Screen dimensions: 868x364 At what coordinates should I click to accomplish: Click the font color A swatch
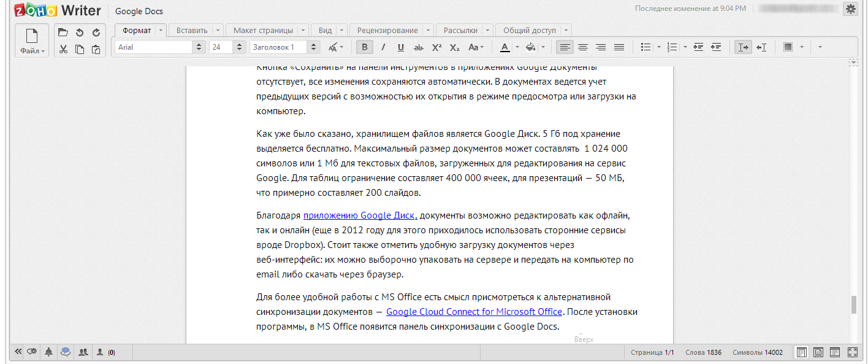click(x=504, y=47)
